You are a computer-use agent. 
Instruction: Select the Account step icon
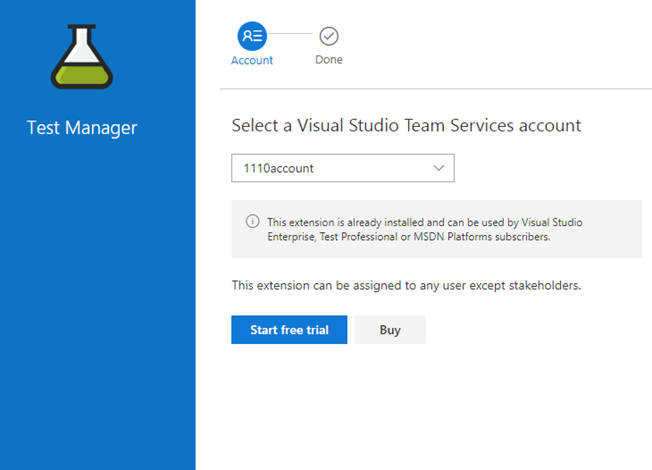[252, 36]
